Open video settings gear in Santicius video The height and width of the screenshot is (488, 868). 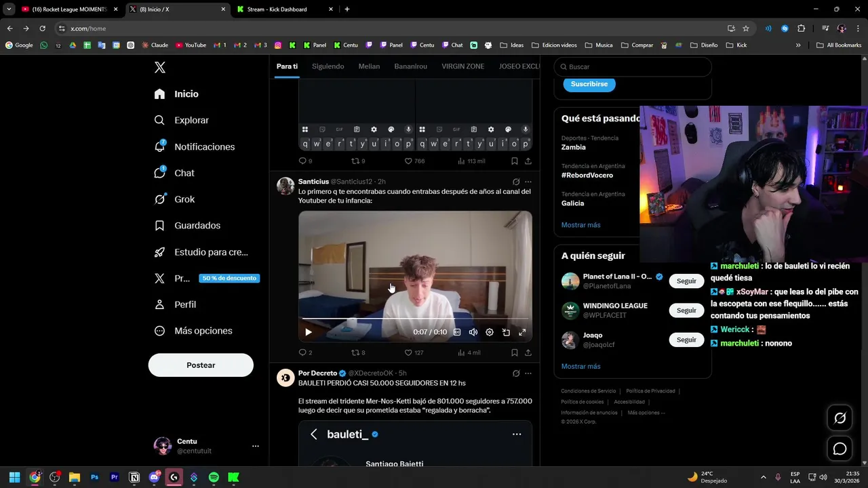[x=490, y=332]
